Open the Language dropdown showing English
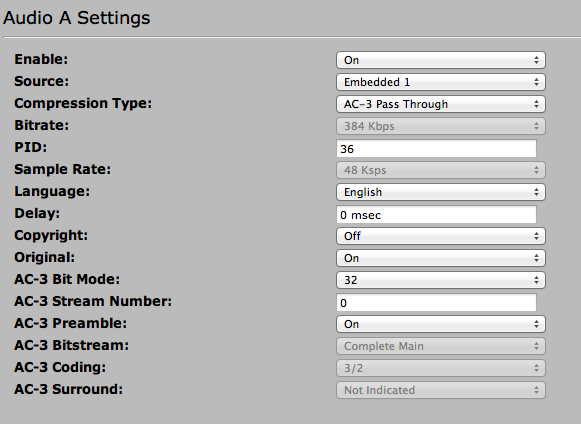Screen dimensions: 581x424 [x=441, y=192]
